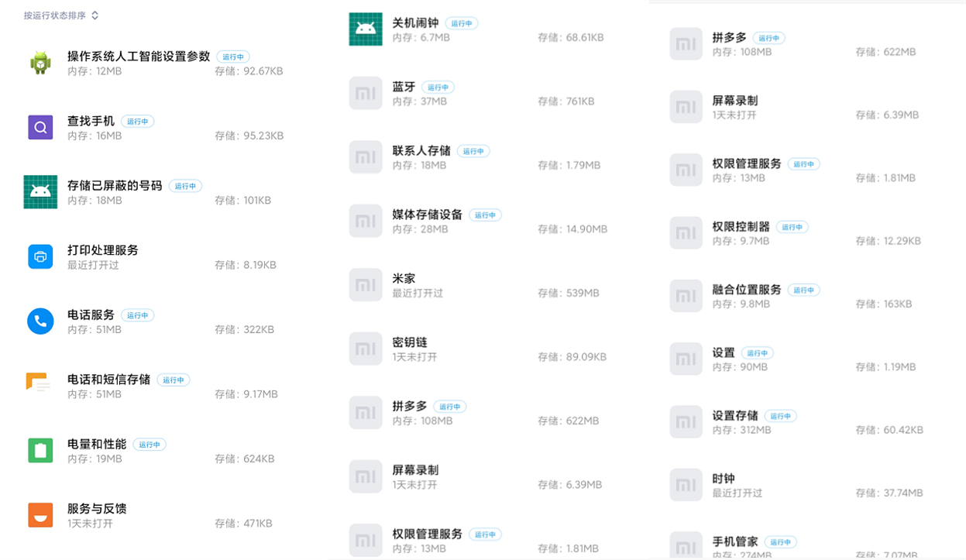This screenshot has width=966, height=560.
Task: Click the green Android icon for 关机闹钟
Action: coord(366,29)
